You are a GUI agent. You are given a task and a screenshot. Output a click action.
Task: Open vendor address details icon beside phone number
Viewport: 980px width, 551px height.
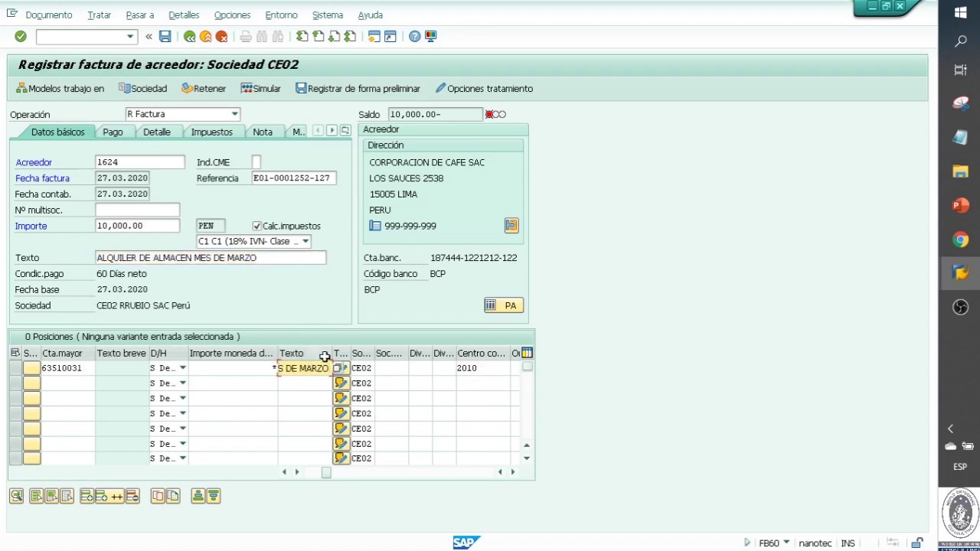tap(511, 225)
